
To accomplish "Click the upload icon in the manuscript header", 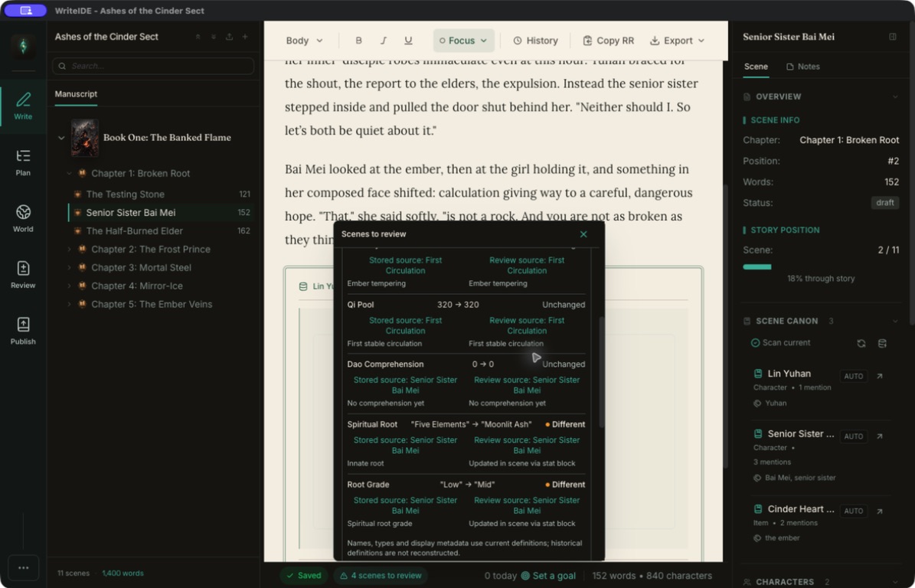I will pyautogui.click(x=230, y=37).
